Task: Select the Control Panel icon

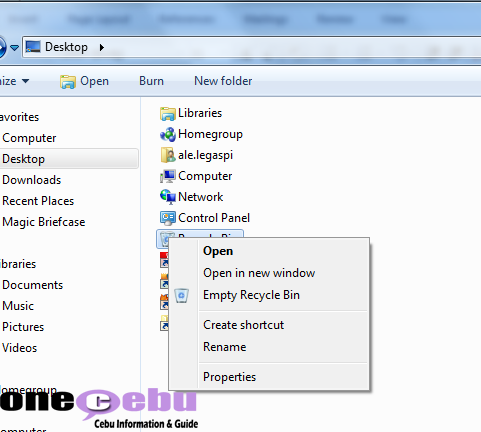Action: coord(167,218)
